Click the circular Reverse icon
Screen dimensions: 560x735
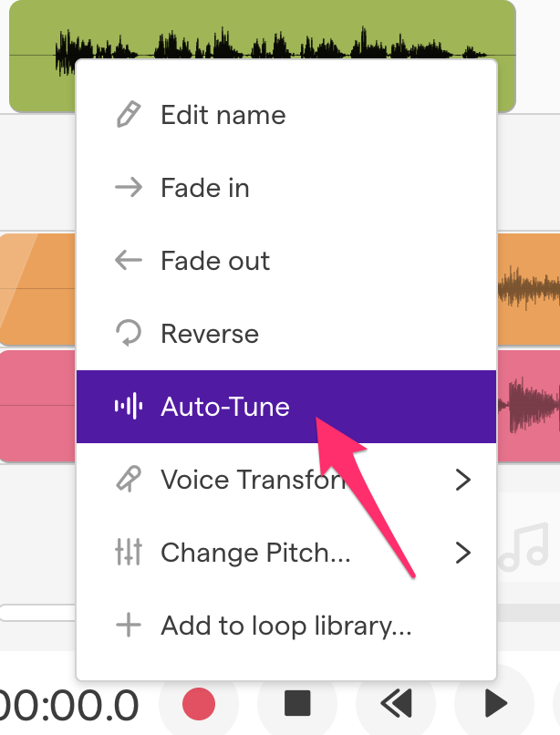[129, 334]
